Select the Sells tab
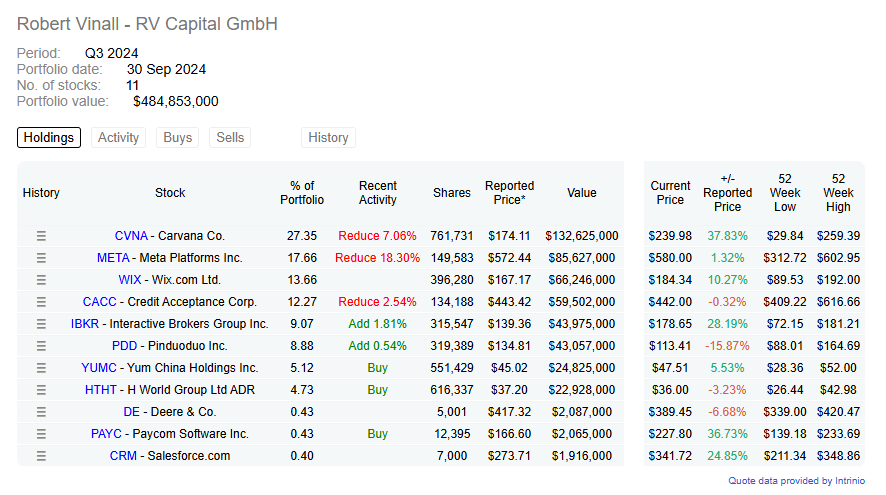 coord(230,138)
